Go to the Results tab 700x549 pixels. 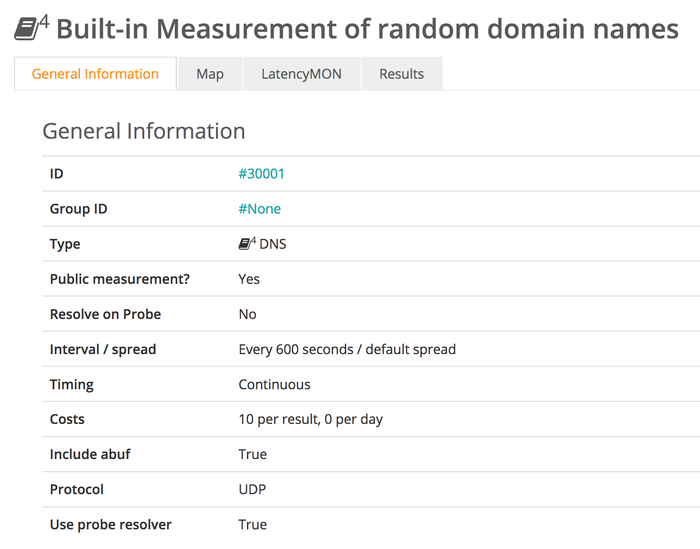(401, 74)
